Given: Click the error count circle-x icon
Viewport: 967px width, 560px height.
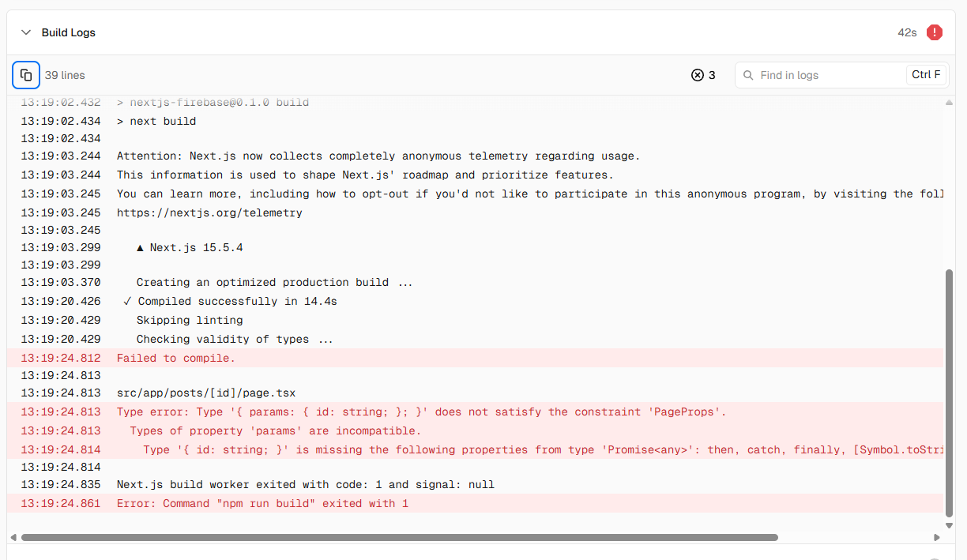Looking at the screenshot, I should pos(697,75).
